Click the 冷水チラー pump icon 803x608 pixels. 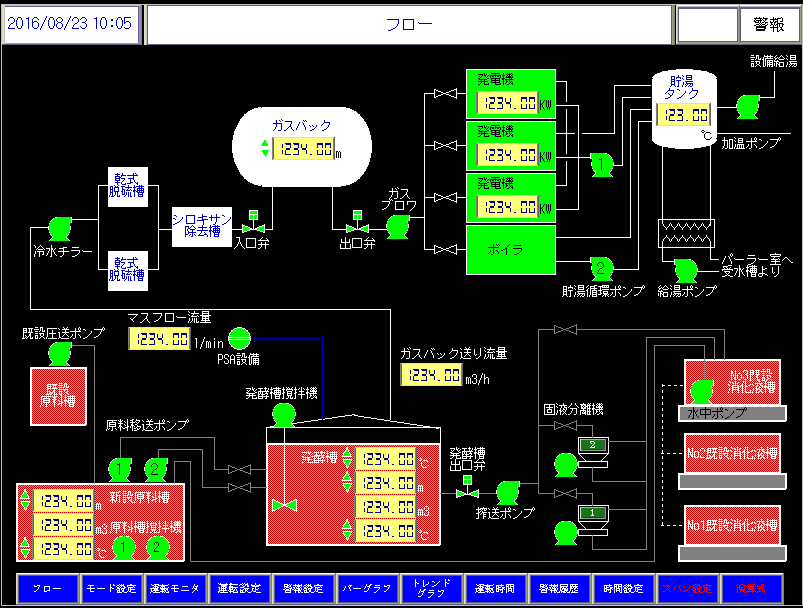coord(60,228)
